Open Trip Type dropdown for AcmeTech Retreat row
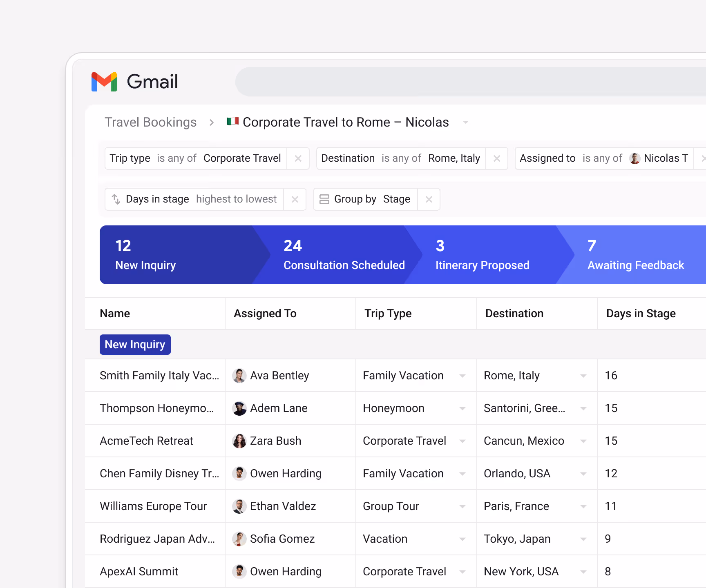The width and height of the screenshot is (706, 588). click(x=462, y=441)
